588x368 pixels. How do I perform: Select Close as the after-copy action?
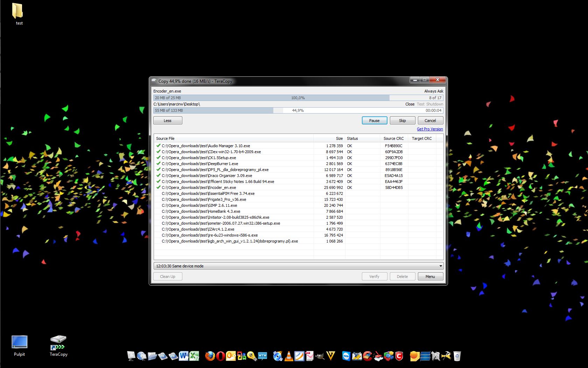(x=410, y=104)
